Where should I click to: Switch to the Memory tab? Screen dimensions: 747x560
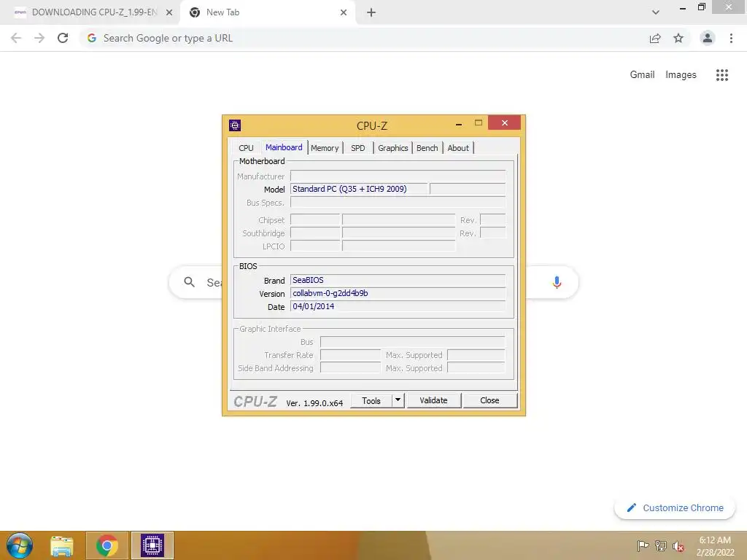pyautogui.click(x=325, y=148)
